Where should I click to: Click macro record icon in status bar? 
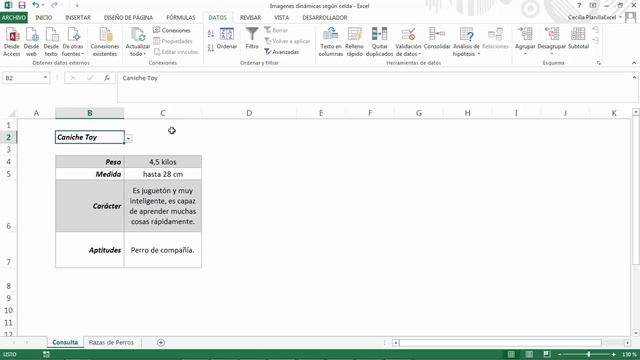[x=46, y=354]
